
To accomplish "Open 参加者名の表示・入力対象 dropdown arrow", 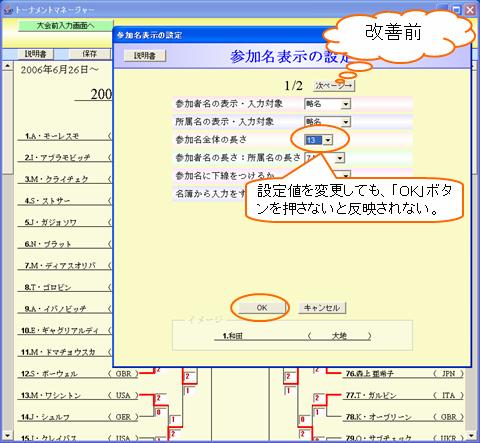I will tap(346, 104).
